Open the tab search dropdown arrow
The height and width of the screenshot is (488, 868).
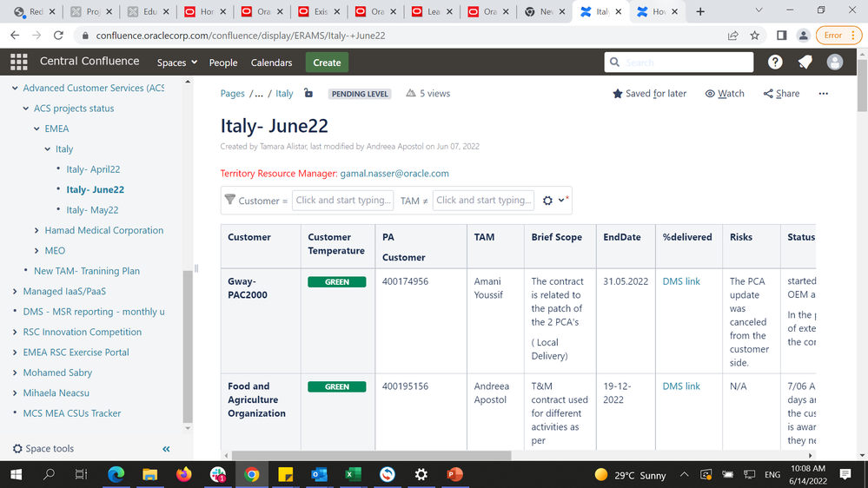point(759,10)
